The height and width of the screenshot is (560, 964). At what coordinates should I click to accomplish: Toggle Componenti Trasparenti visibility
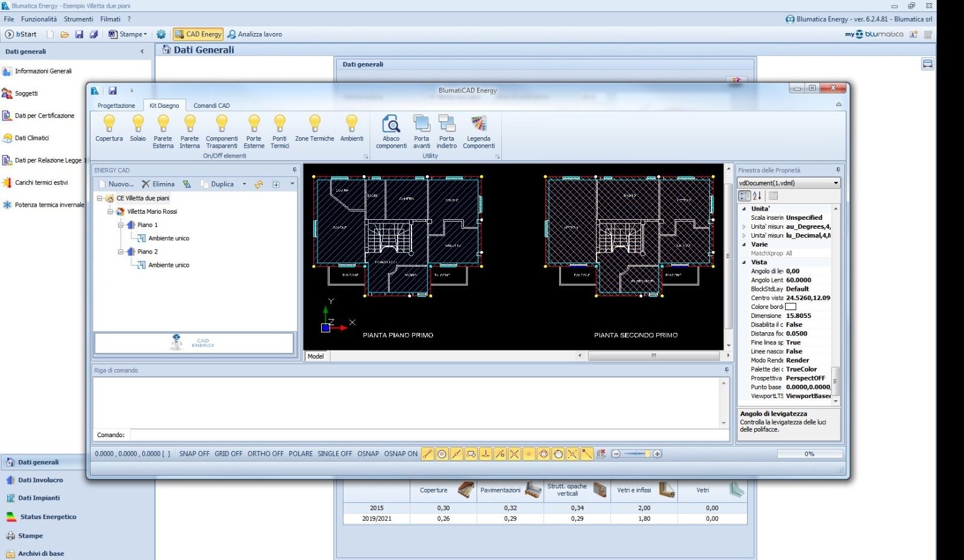(x=222, y=132)
